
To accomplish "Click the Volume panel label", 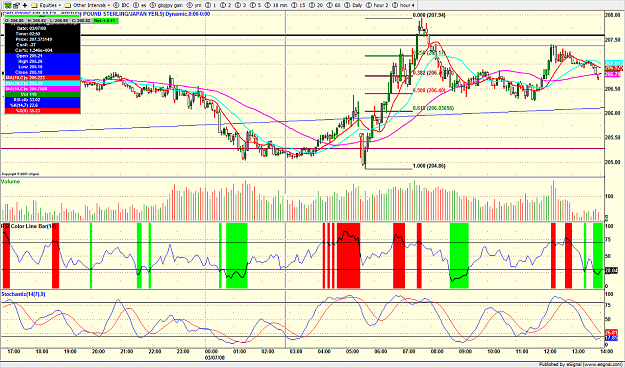I will pyautogui.click(x=10, y=182).
